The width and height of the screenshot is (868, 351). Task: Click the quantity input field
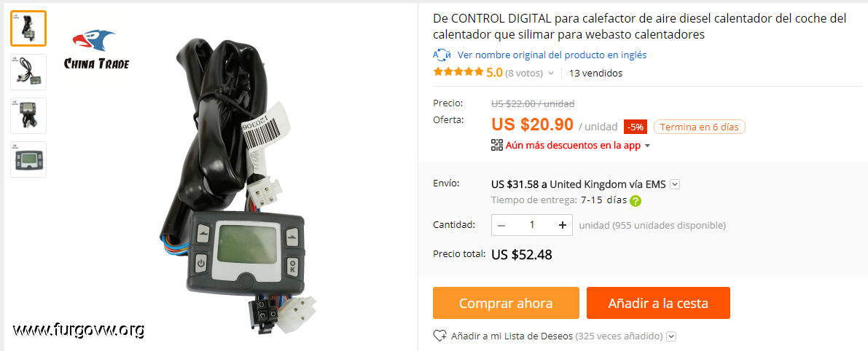point(532,225)
